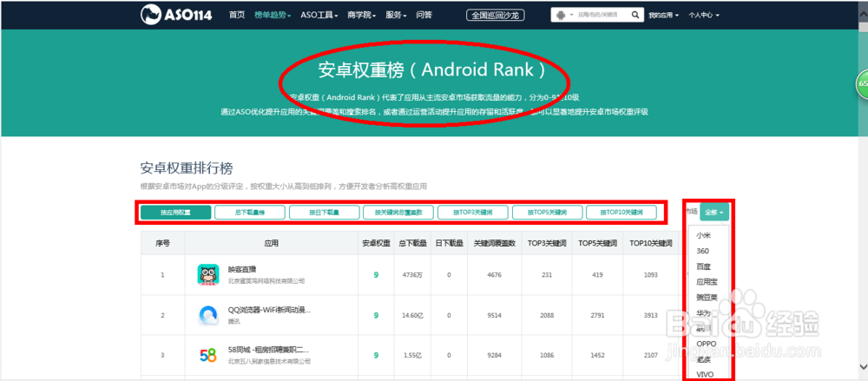Choose 应用宝 from market list
The height and width of the screenshot is (381, 868).
pos(707,282)
